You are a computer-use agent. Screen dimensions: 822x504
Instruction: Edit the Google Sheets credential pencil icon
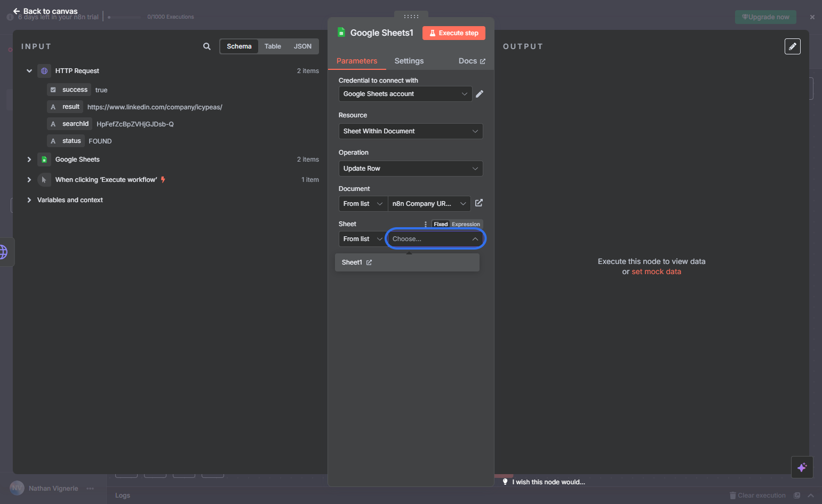(x=480, y=94)
